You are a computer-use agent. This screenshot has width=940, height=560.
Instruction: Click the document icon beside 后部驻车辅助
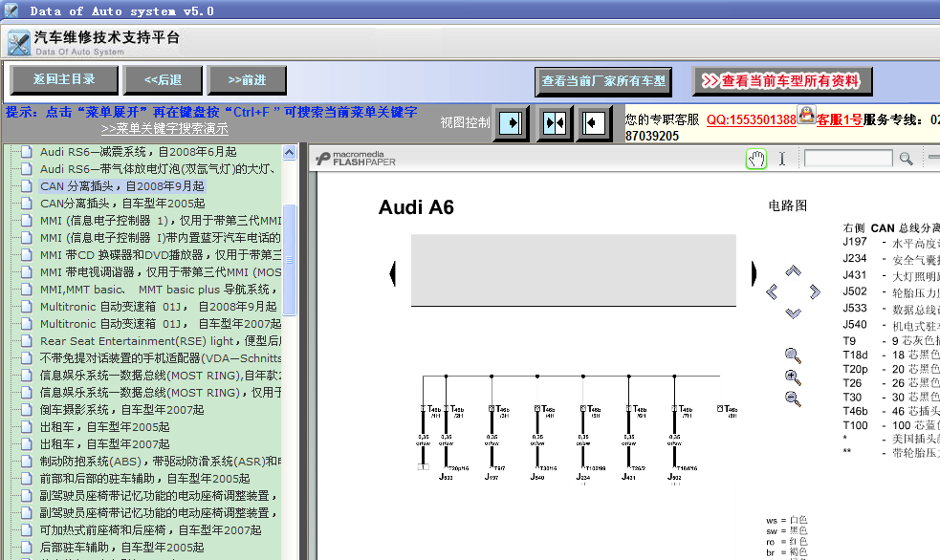pos(27,548)
